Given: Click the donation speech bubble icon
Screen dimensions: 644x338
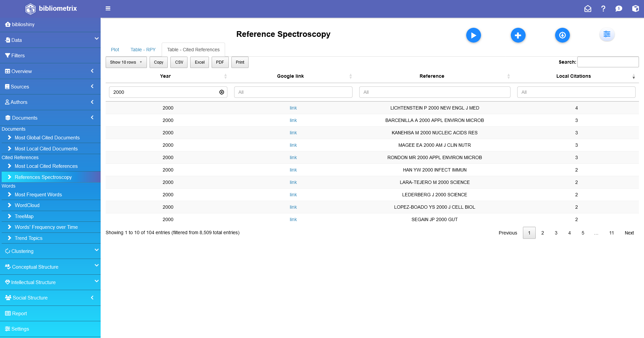Looking at the screenshot, I should pyautogui.click(x=619, y=9).
